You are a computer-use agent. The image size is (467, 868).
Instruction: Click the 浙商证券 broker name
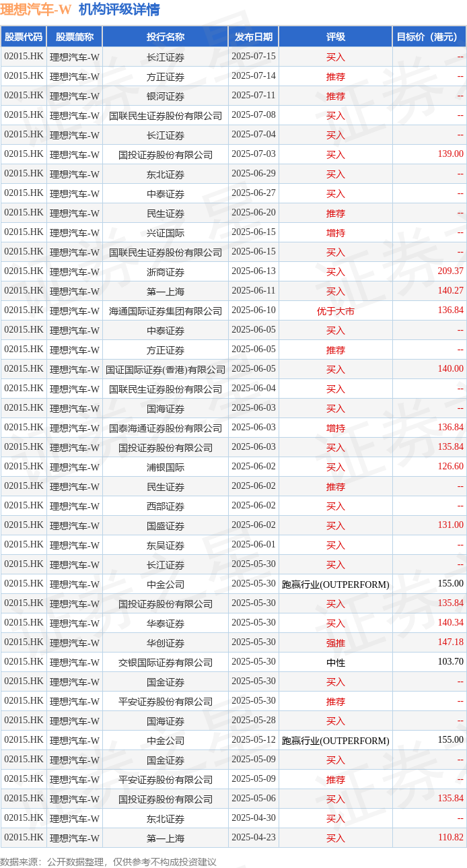(x=166, y=272)
